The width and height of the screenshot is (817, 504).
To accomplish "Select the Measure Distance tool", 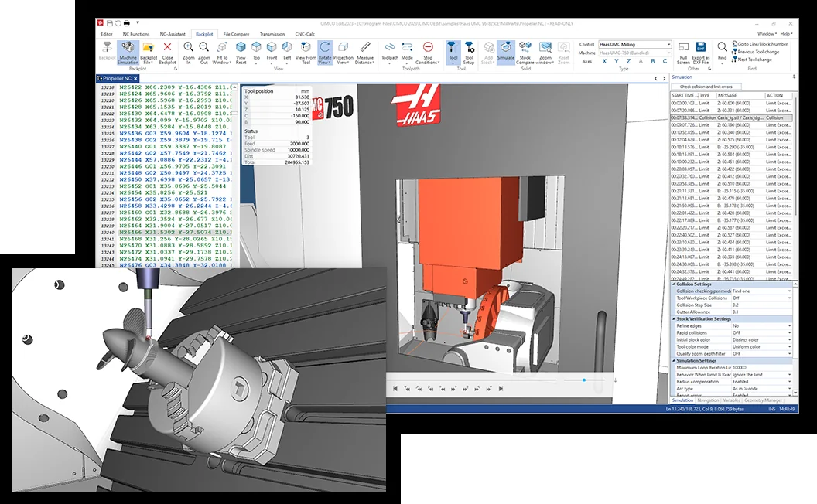I will [365, 53].
